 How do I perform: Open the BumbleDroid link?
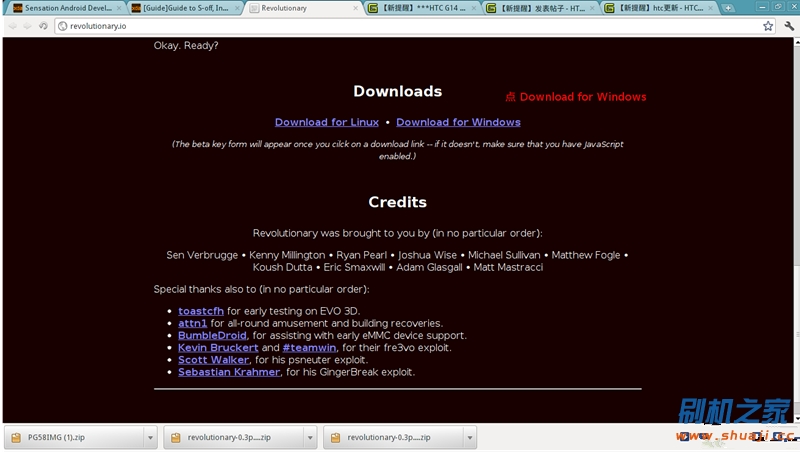(212, 336)
